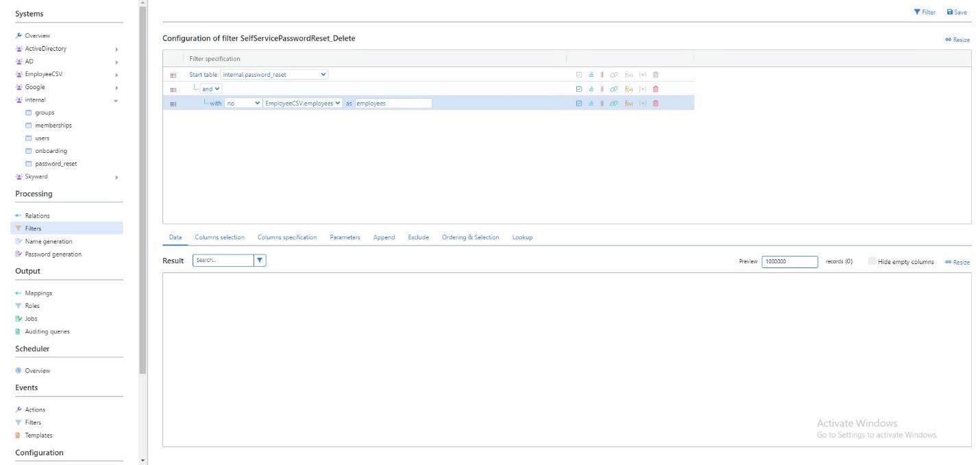Click the filter funnel icon beside Result search

coord(260,261)
